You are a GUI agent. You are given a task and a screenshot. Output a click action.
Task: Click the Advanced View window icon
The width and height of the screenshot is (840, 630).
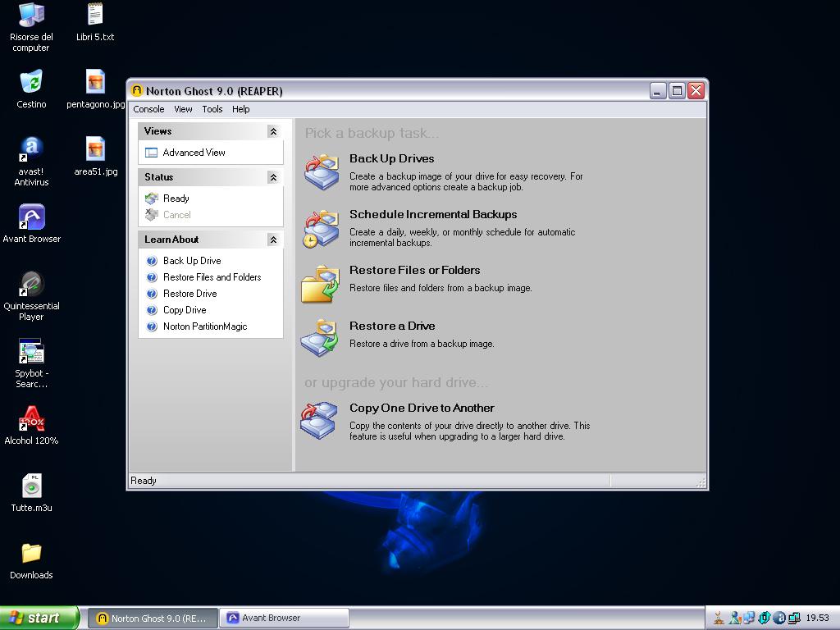[x=152, y=153]
